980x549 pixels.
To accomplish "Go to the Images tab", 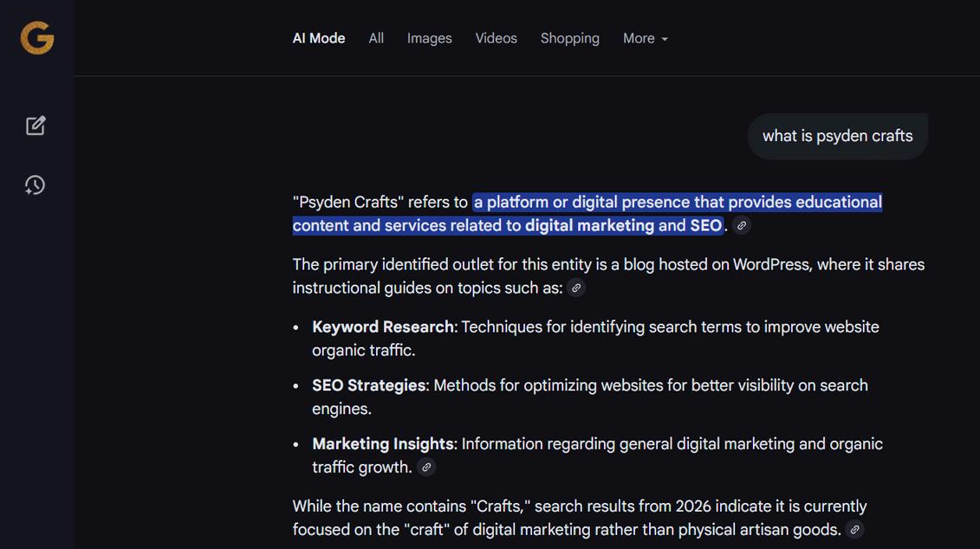I will [x=430, y=39].
